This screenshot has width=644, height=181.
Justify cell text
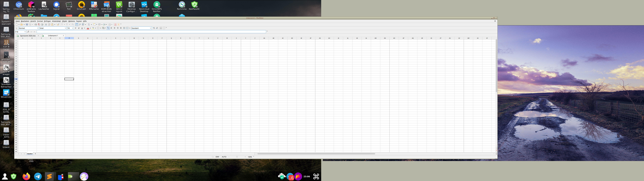coord(121,28)
